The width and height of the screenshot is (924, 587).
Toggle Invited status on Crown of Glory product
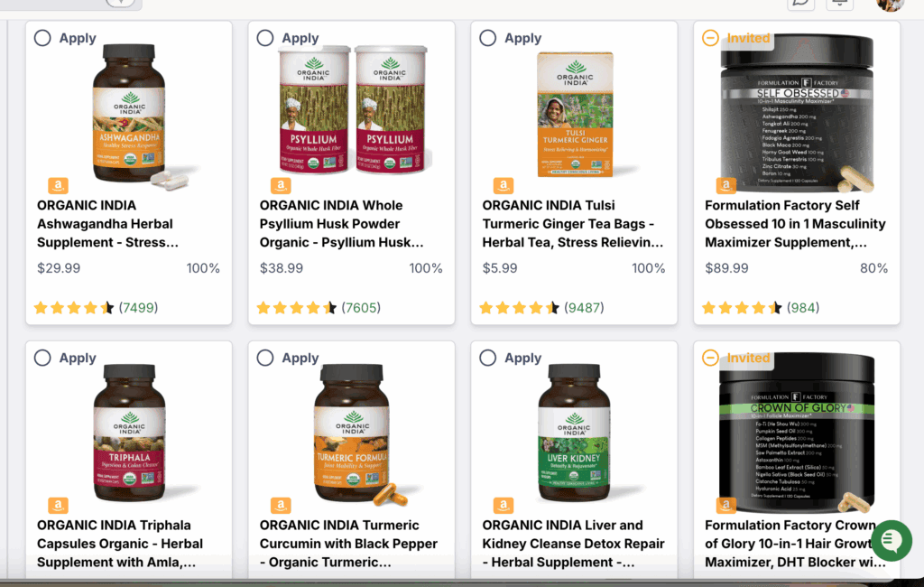711,359
